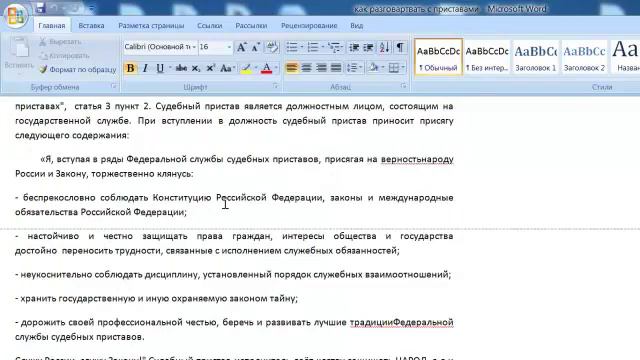Image resolution: width=640 pixels, height=360 pixels.
Task: Switch to Рецензирование tab
Action: point(309,26)
